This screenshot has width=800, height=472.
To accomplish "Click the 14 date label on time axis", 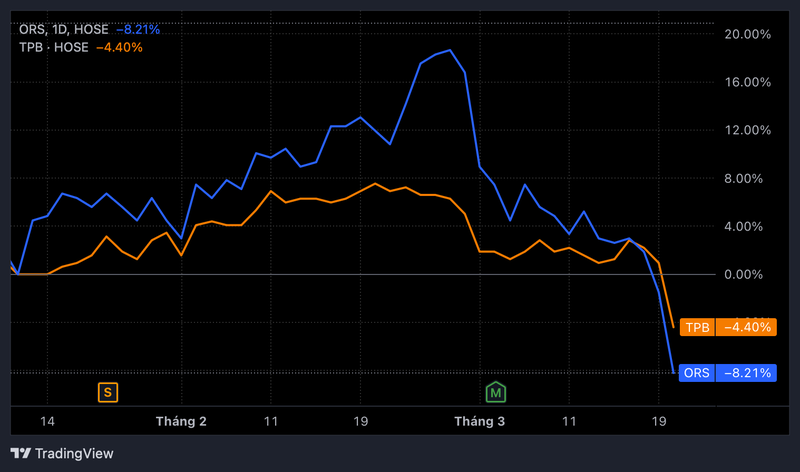I will [x=46, y=422].
